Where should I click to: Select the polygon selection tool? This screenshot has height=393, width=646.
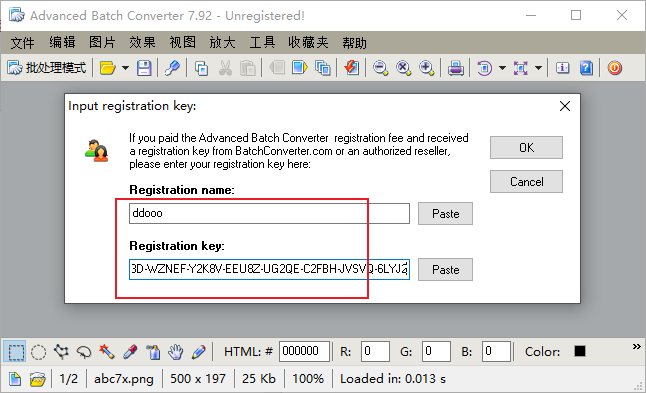61,352
